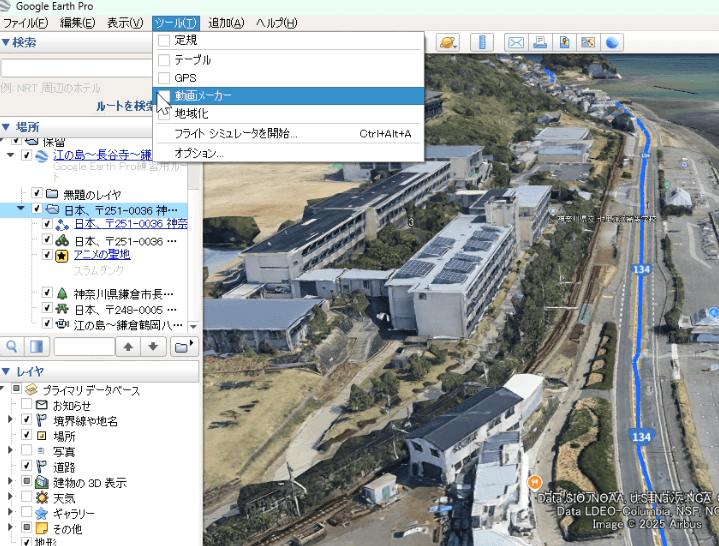Image resolution: width=719 pixels, height=546 pixels.
Task: Open the アニメの聖地 placemark link
Action: (102, 256)
